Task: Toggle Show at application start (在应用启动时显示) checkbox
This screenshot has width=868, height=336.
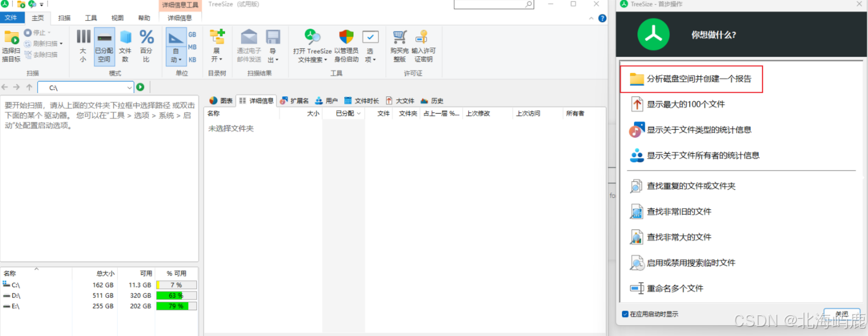Action: coord(625,314)
